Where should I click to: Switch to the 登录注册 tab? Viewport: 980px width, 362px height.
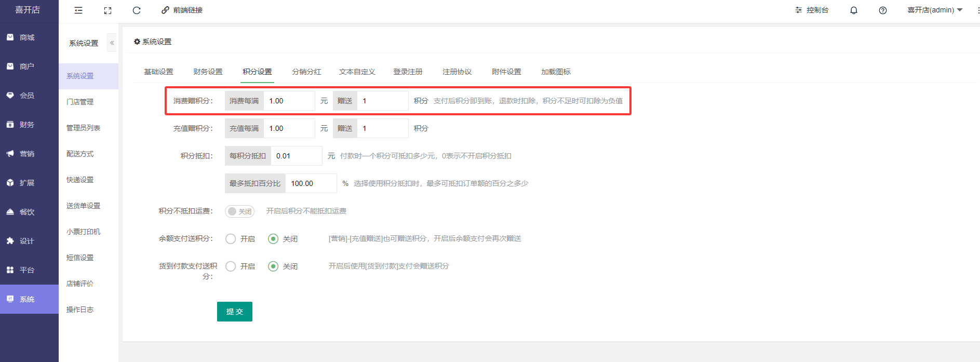coord(408,72)
